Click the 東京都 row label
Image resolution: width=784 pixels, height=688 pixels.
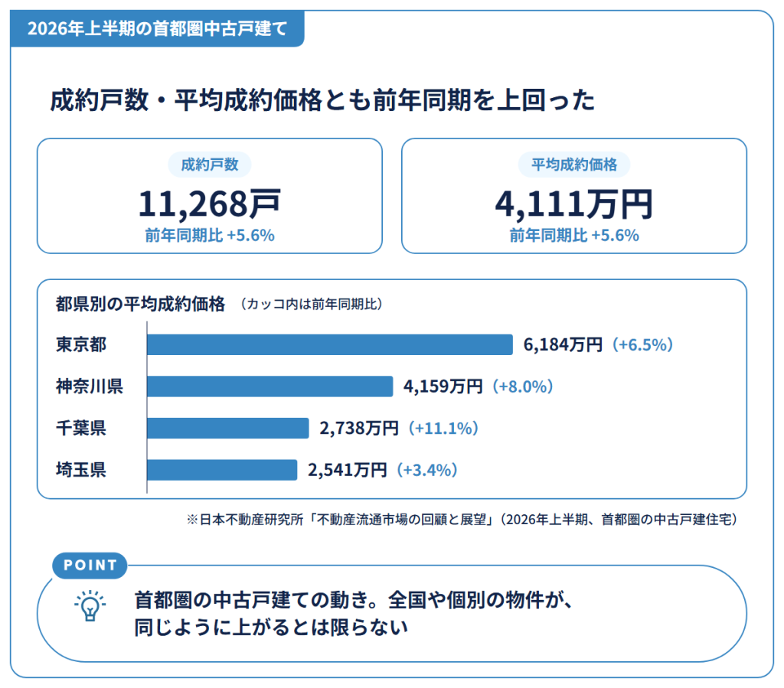[81, 344]
